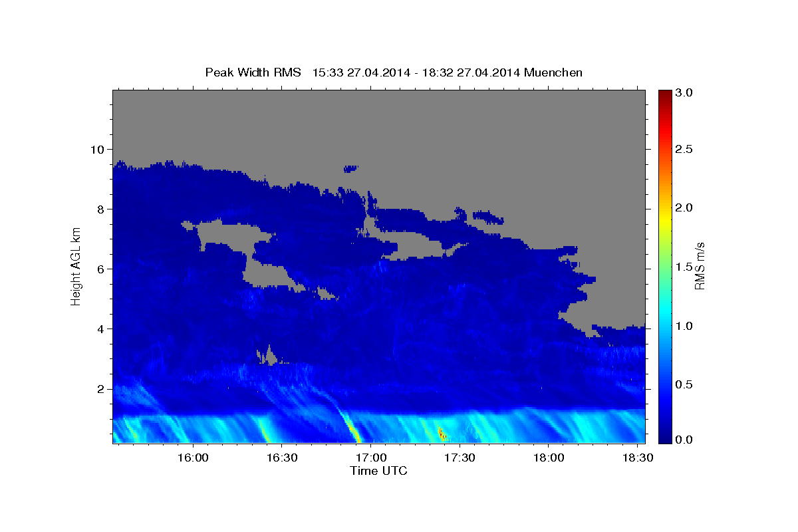
Task: Click the '18:00' time axis label
Action: tap(548, 458)
